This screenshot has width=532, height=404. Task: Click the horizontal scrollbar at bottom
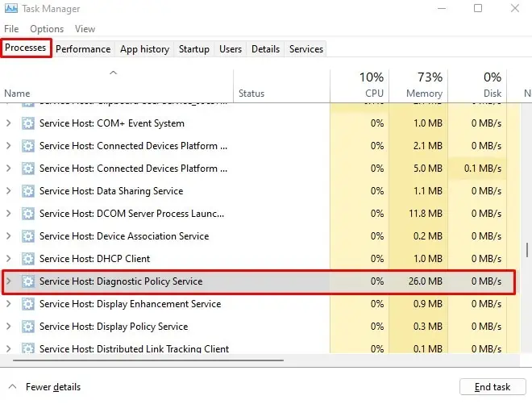point(145,360)
